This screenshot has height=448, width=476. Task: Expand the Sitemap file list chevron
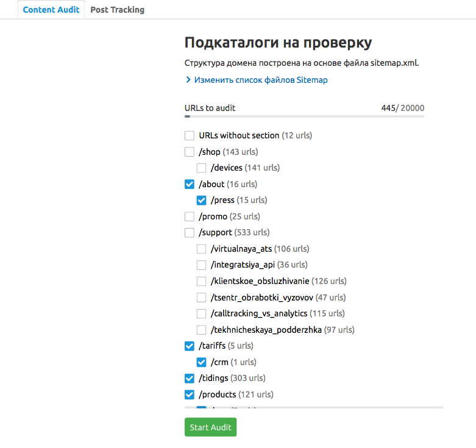(x=188, y=80)
